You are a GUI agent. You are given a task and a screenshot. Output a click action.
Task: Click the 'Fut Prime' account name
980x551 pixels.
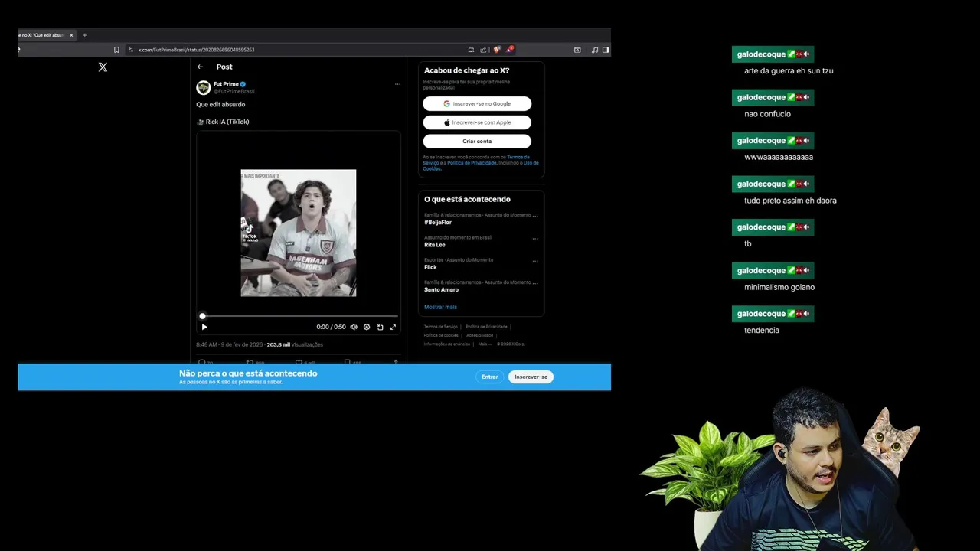coord(226,84)
